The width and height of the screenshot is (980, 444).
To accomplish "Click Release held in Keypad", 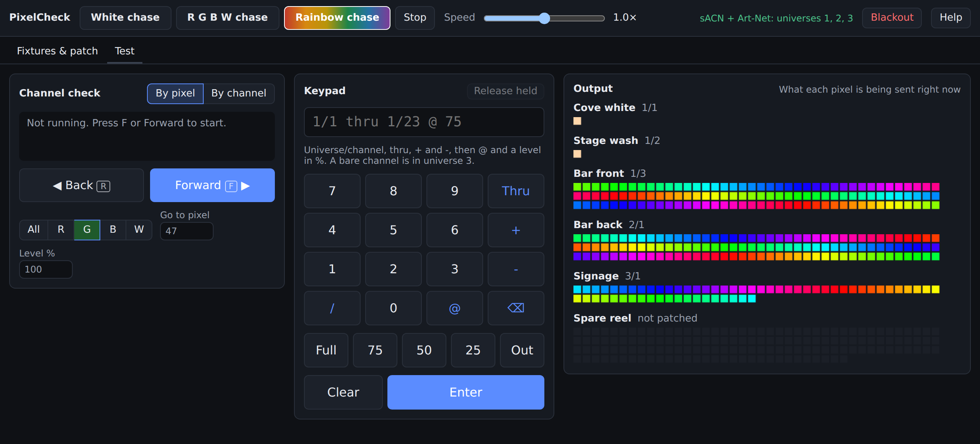I will (505, 91).
